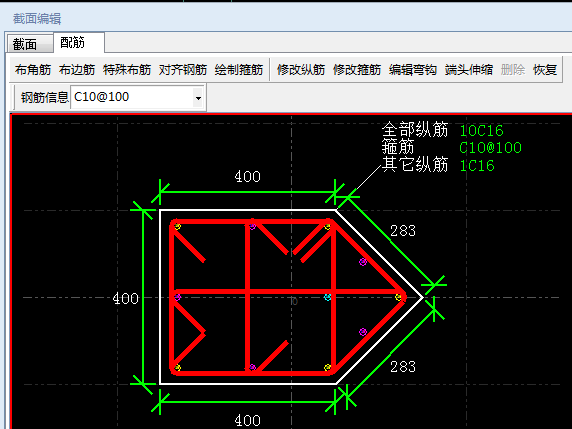Select the bottom 400 dimension label
The image size is (572, 429).
tap(247, 421)
